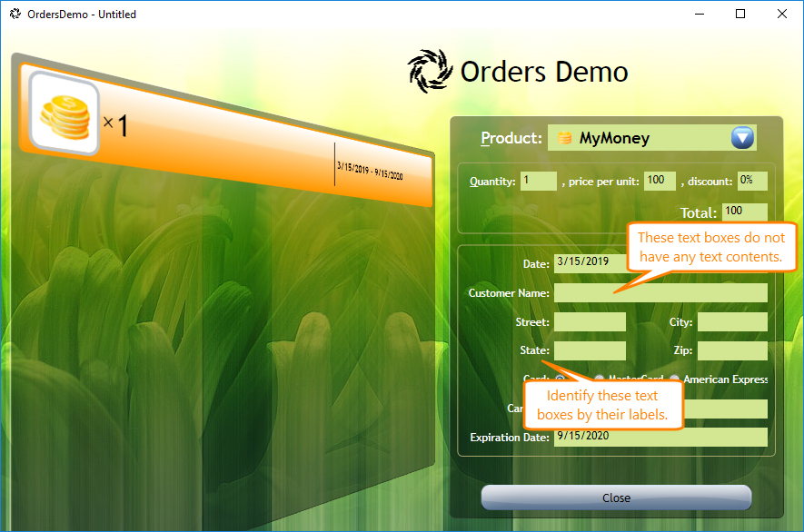Image resolution: width=804 pixels, height=532 pixels.
Task: Click the Total value box showing 100
Action: point(744,212)
